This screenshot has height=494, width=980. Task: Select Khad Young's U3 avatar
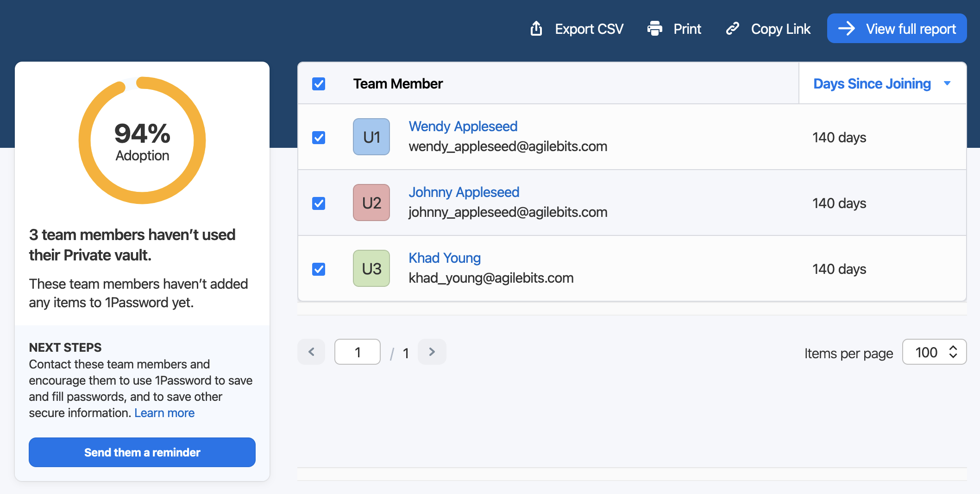pyautogui.click(x=371, y=268)
